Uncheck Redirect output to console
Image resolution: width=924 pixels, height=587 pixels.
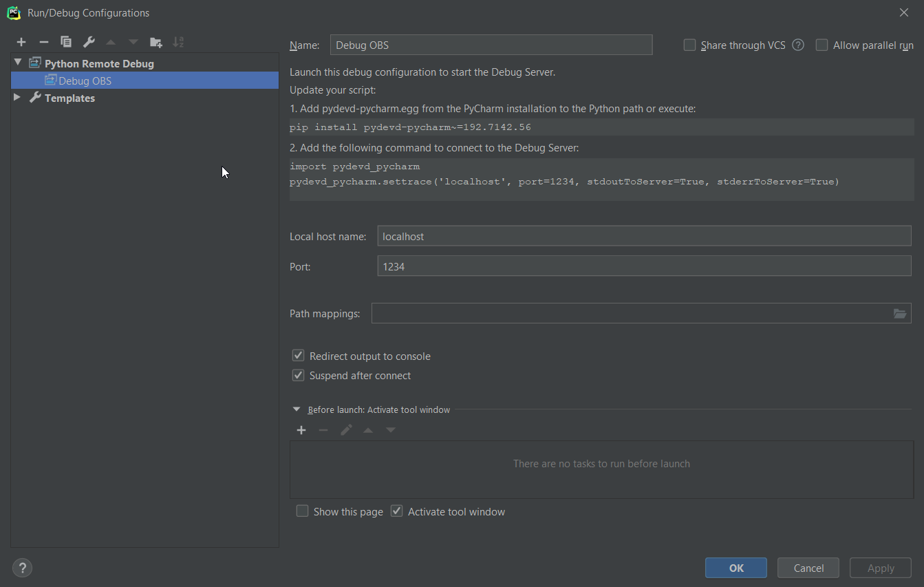click(x=299, y=356)
